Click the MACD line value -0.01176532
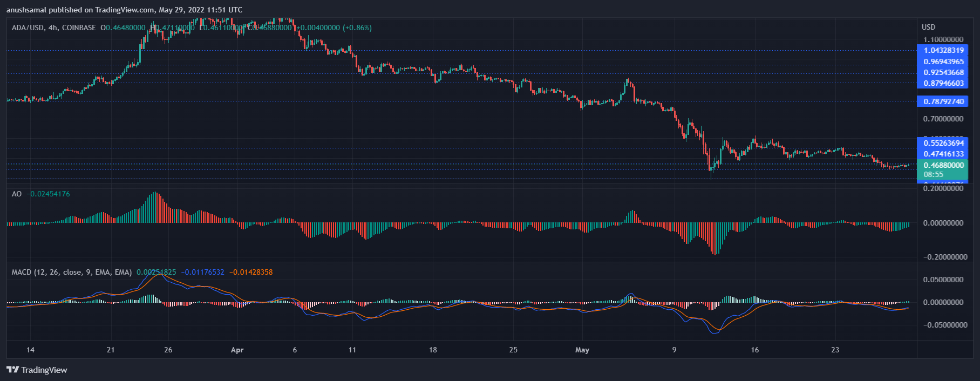980x381 pixels. (202, 272)
